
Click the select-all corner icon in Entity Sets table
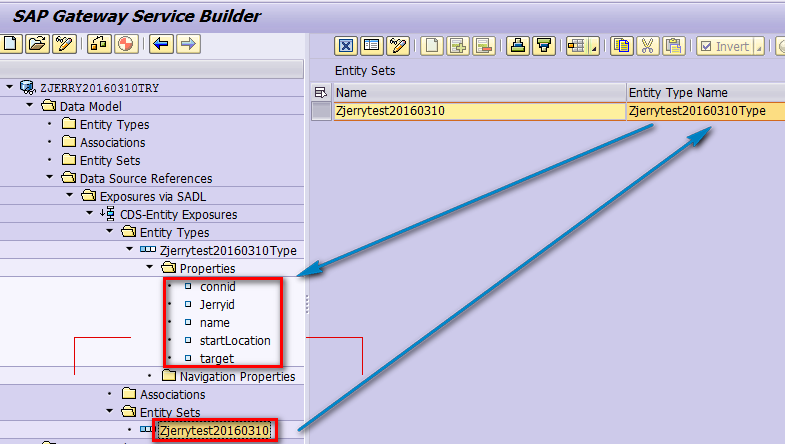coord(321,93)
